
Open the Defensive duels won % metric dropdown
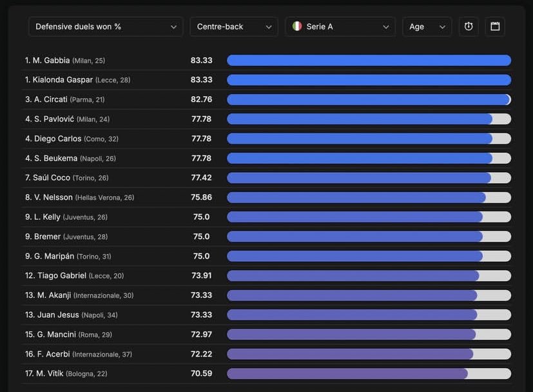click(106, 26)
